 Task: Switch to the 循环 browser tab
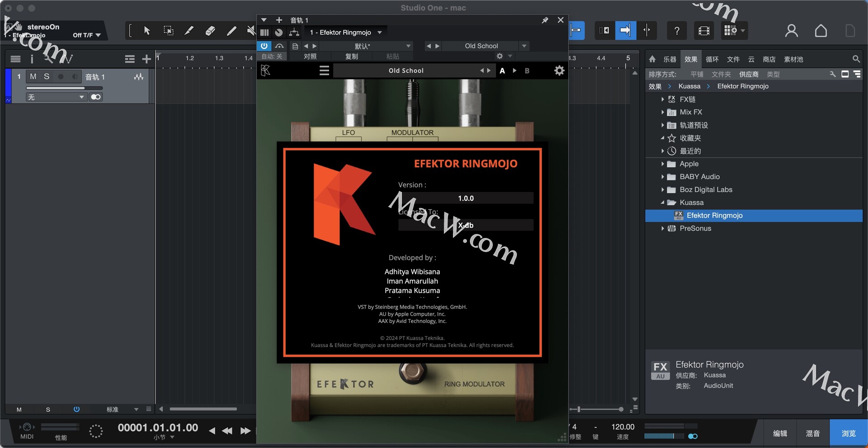point(712,59)
